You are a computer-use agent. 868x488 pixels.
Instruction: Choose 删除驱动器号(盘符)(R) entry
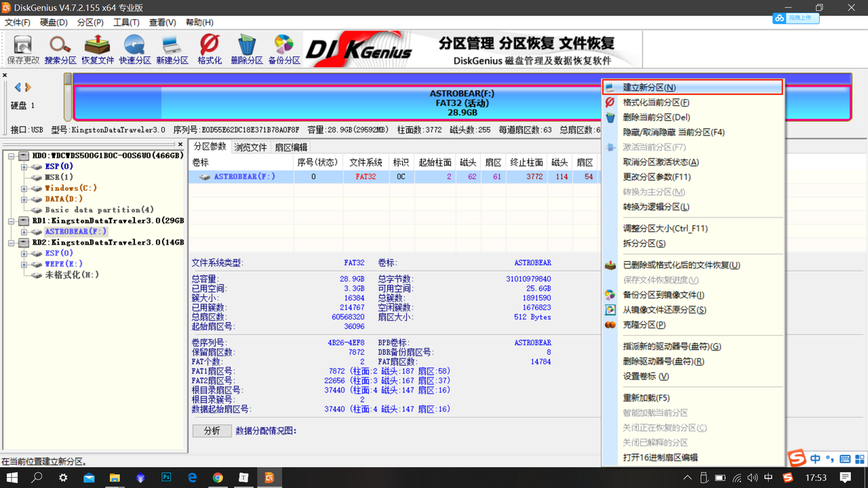pyautogui.click(x=692, y=361)
